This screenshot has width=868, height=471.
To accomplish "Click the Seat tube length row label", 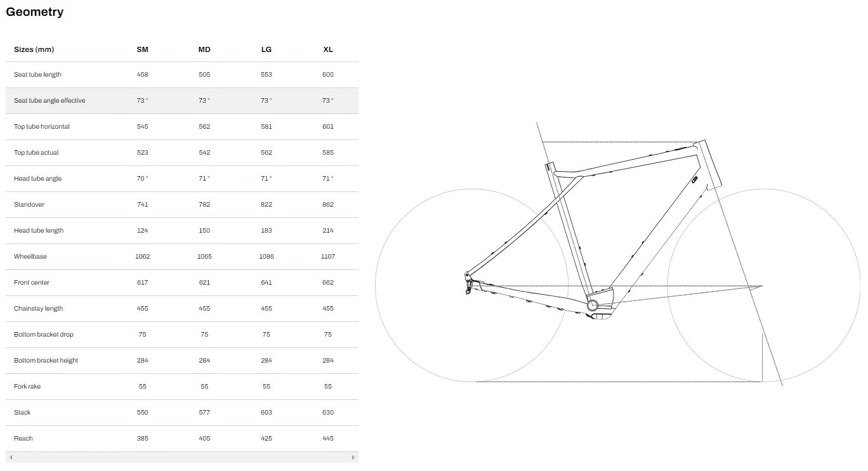I will click(37, 75).
